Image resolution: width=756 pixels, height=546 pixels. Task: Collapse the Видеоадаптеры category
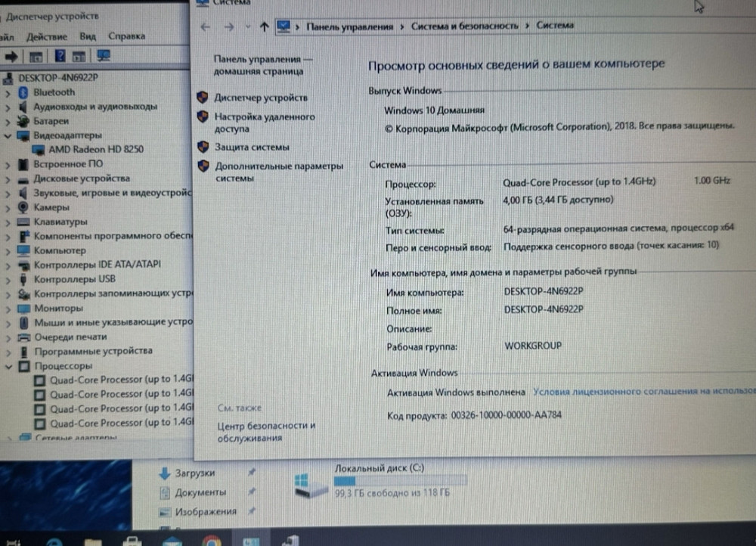8,135
